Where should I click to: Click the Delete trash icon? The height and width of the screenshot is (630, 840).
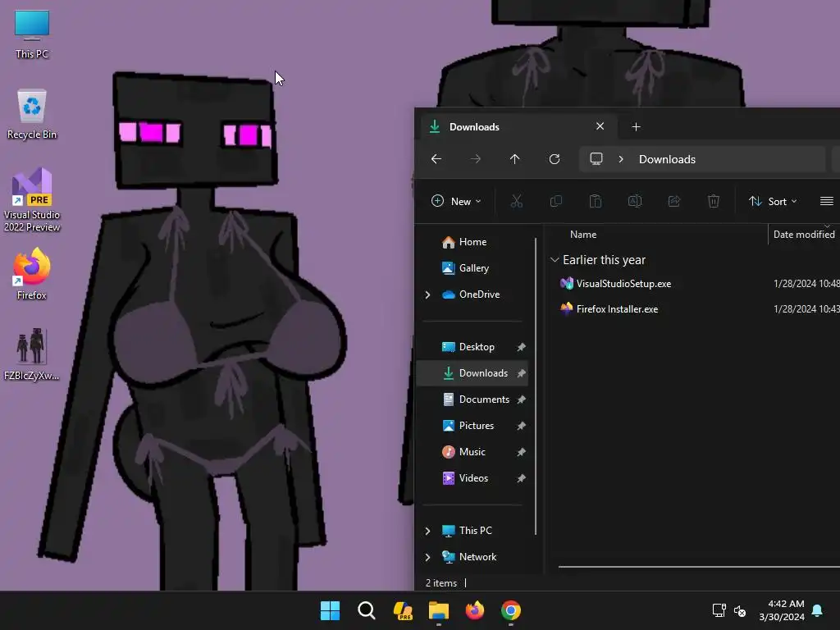click(713, 202)
